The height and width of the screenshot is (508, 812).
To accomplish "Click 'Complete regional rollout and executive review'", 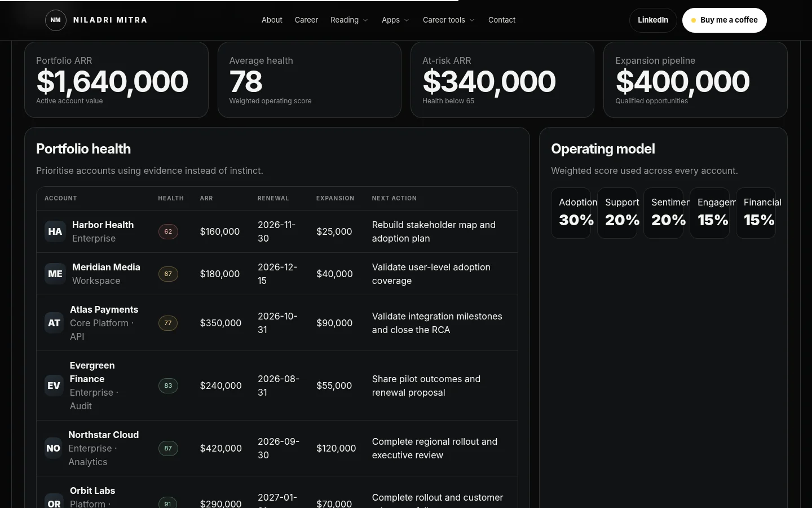I will [434, 448].
